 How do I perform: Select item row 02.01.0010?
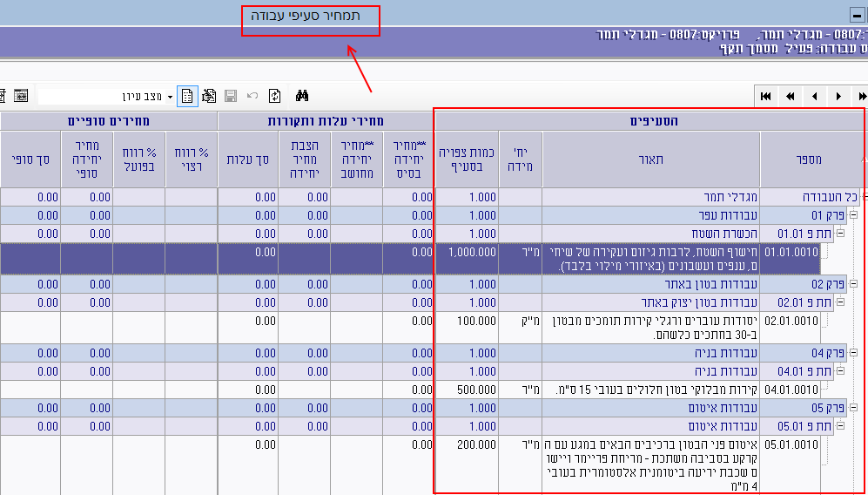click(790, 321)
